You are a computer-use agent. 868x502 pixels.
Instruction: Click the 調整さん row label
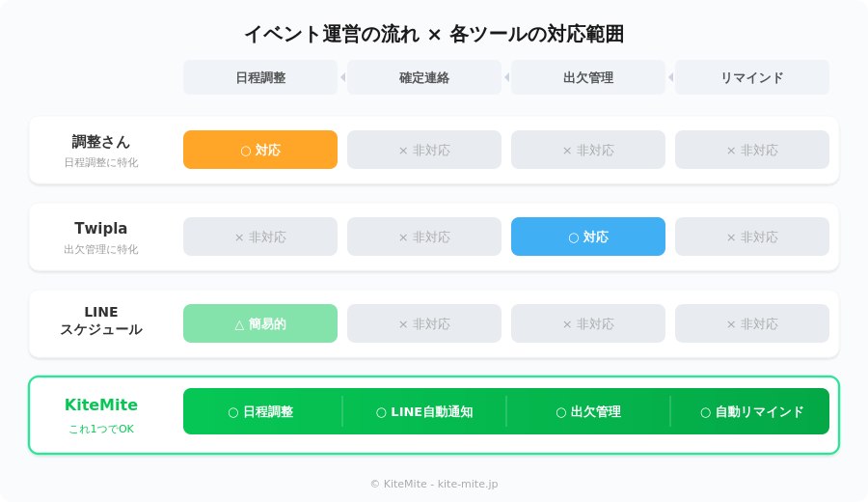pyautogui.click(x=101, y=142)
